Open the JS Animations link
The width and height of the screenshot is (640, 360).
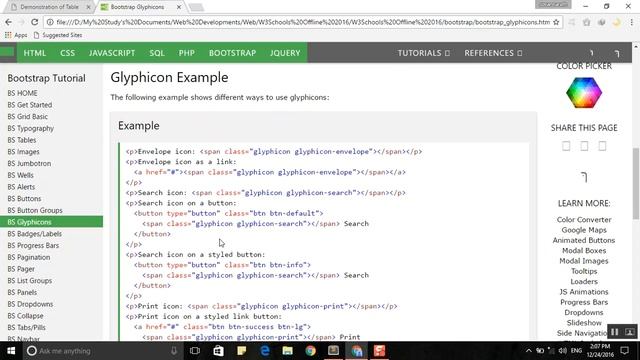pyautogui.click(x=584, y=292)
